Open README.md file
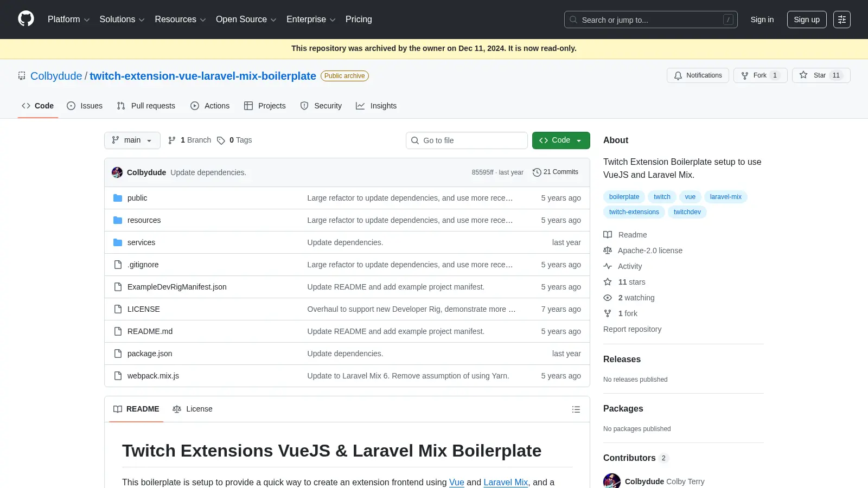This screenshot has height=488, width=868. [x=150, y=331]
